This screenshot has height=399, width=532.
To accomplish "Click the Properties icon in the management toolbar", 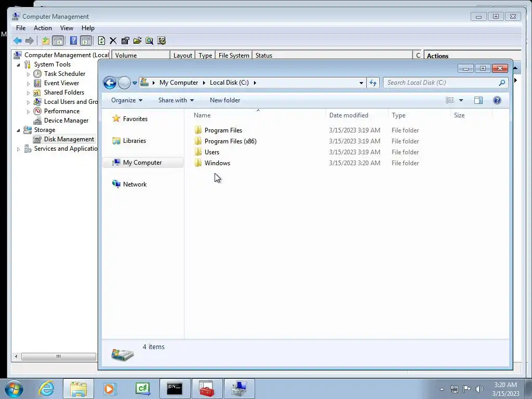I will pos(125,41).
